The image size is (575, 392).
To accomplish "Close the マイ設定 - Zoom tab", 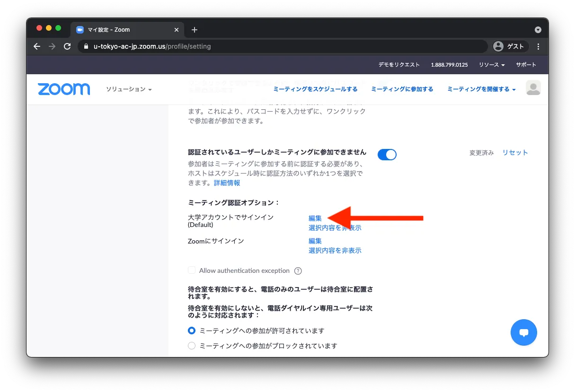I will tap(177, 30).
